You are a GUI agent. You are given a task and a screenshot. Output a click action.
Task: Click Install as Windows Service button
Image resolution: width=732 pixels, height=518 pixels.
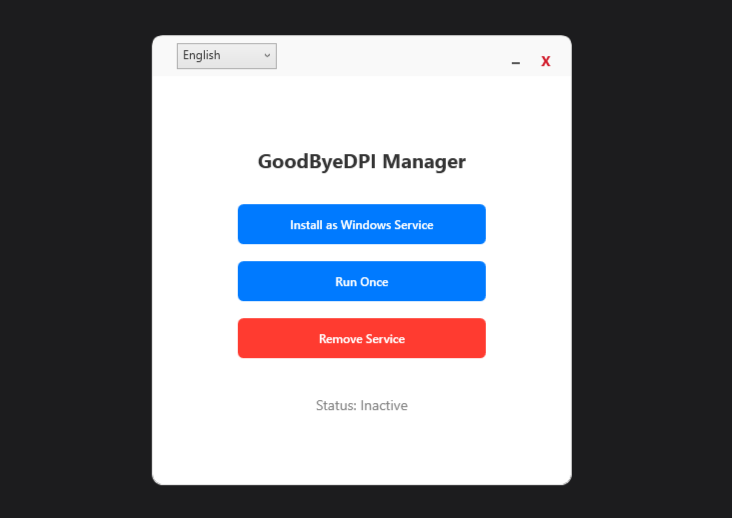[x=361, y=224]
